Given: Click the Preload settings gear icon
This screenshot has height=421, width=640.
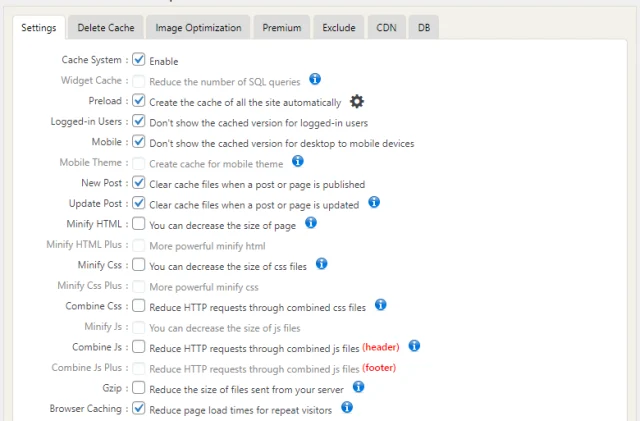Looking at the screenshot, I should pos(357,101).
